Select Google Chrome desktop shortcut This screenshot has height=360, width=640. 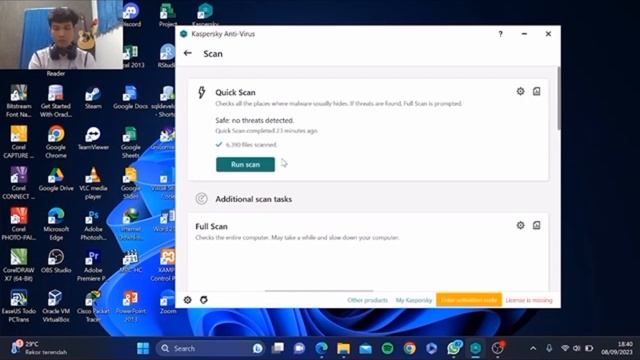pyautogui.click(x=56, y=142)
